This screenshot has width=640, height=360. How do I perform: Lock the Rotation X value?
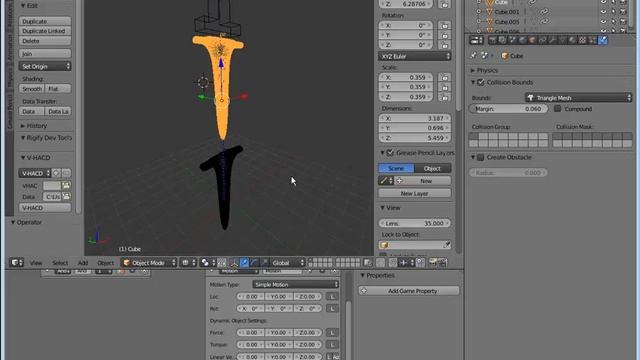tap(444, 25)
